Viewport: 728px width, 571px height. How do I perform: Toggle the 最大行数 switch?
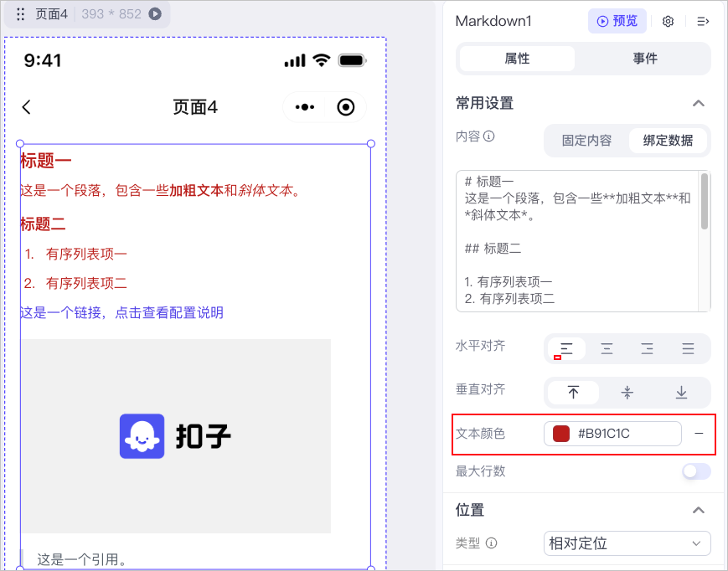tap(696, 471)
